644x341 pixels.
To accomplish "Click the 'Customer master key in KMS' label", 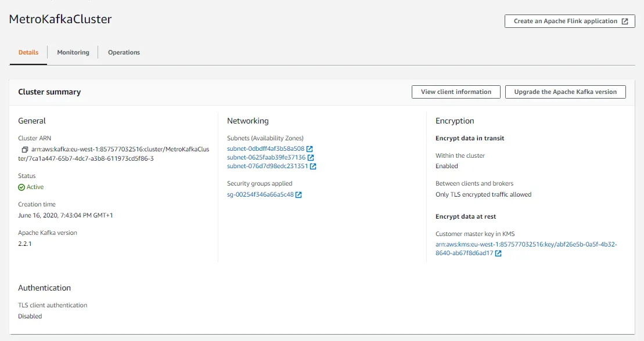I will click(475, 234).
